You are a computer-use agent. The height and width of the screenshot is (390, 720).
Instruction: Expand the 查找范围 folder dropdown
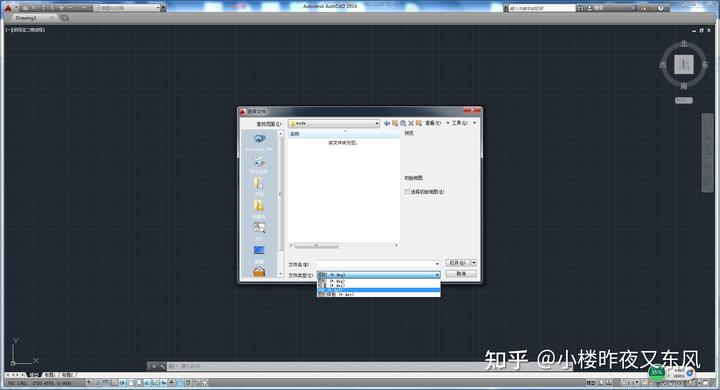(x=377, y=123)
